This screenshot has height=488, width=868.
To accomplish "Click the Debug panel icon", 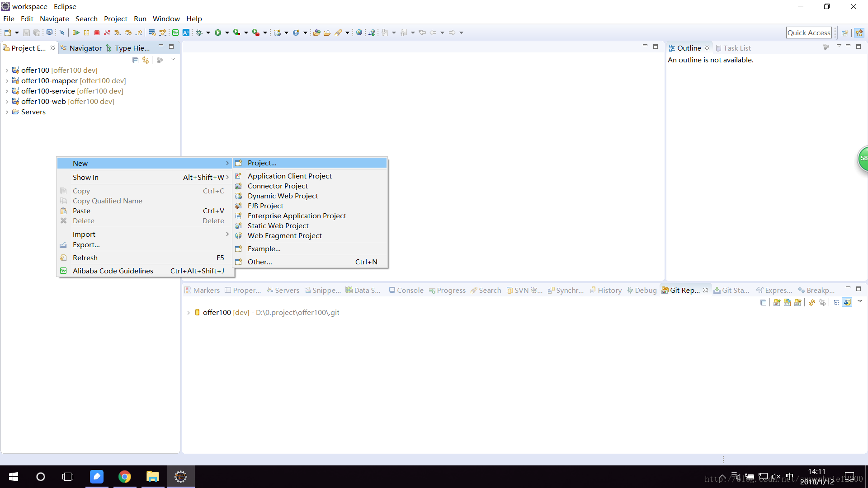I will 630,290.
